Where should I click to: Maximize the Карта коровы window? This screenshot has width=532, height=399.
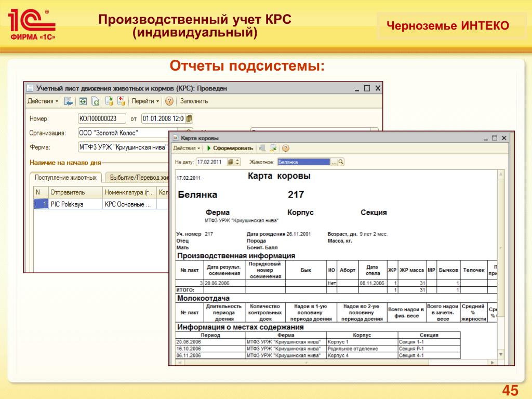click(x=495, y=138)
